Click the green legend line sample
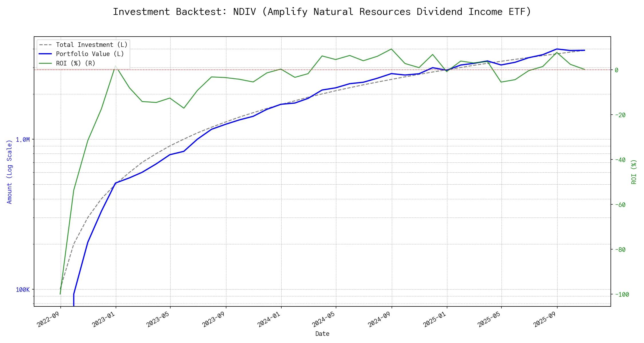 coord(46,63)
